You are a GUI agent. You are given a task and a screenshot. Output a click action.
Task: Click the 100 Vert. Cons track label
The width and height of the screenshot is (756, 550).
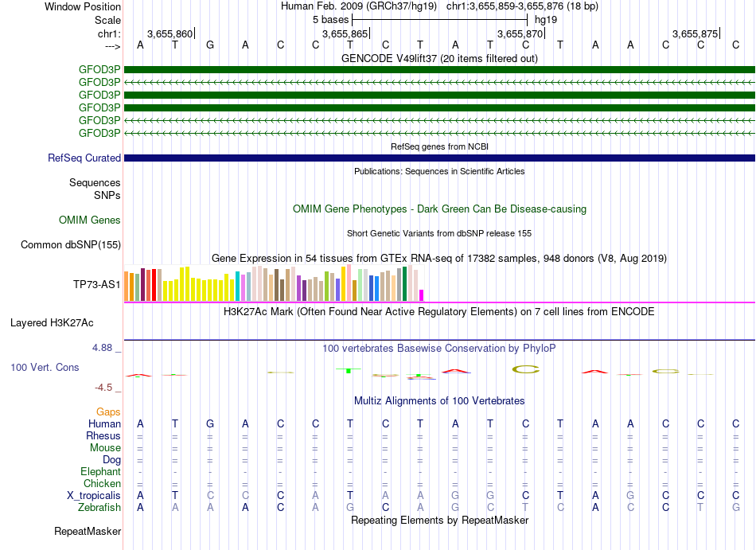(45, 367)
